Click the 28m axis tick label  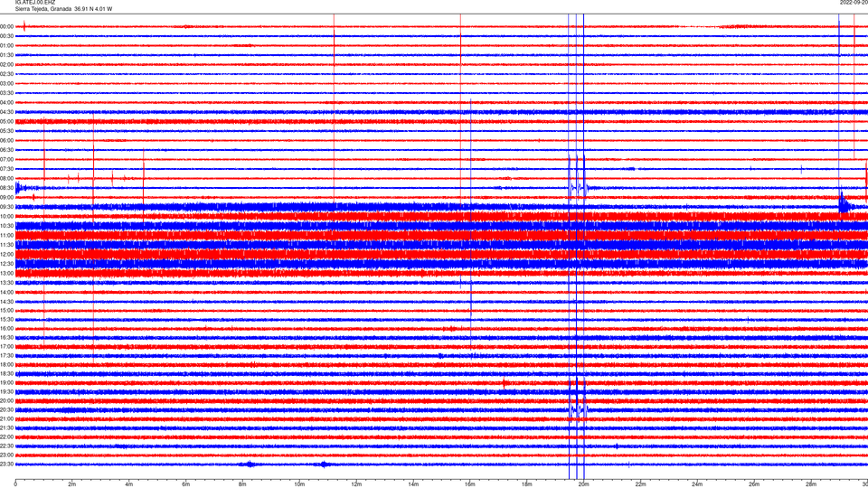click(x=810, y=484)
